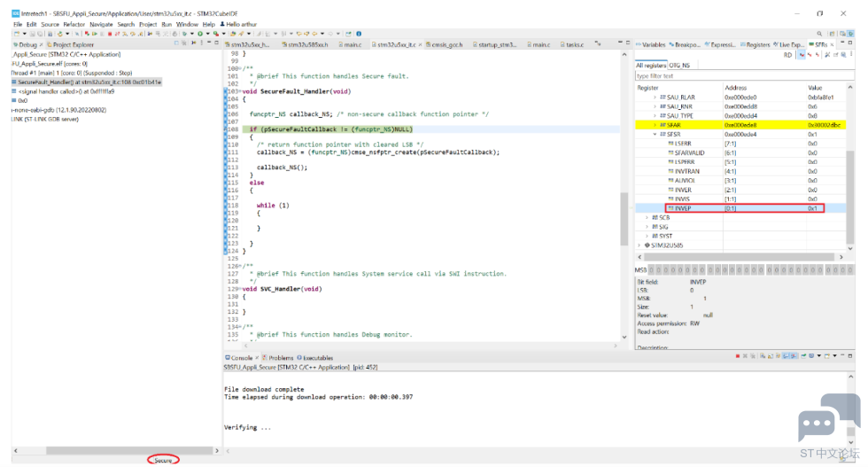Click the SFRs horizontal scrollbar
The image size is (868, 467).
[x=739, y=257]
